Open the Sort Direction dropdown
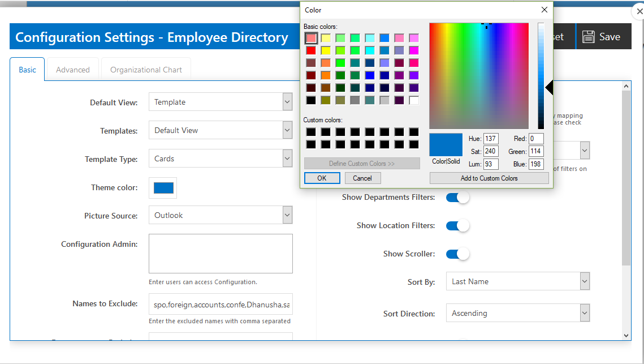Screen dimensions: 644x364 tap(585, 312)
